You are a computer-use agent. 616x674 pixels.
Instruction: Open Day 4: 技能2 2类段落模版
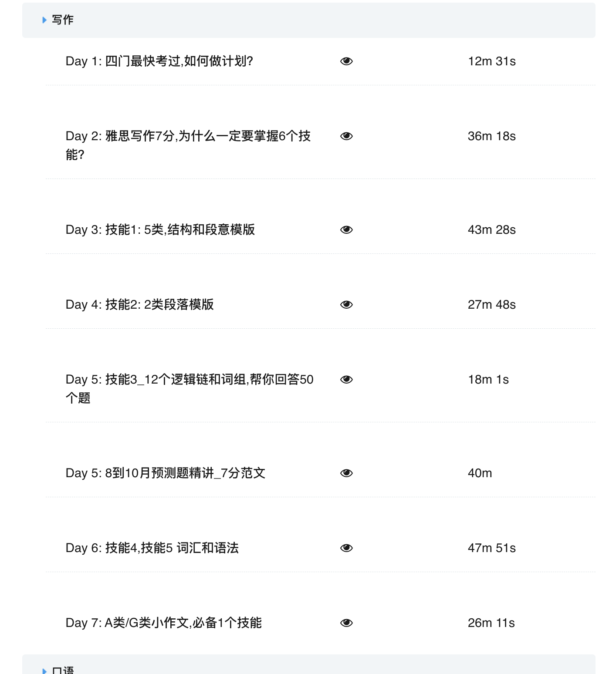pos(139,305)
